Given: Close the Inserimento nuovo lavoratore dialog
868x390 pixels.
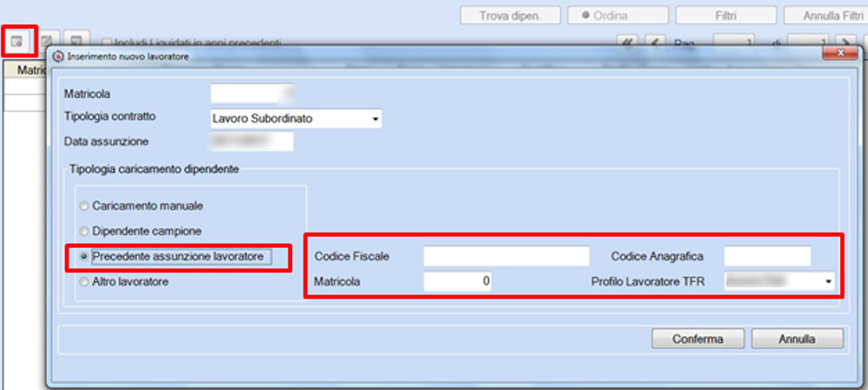Looking at the screenshot, I should (x=841, y=53).
